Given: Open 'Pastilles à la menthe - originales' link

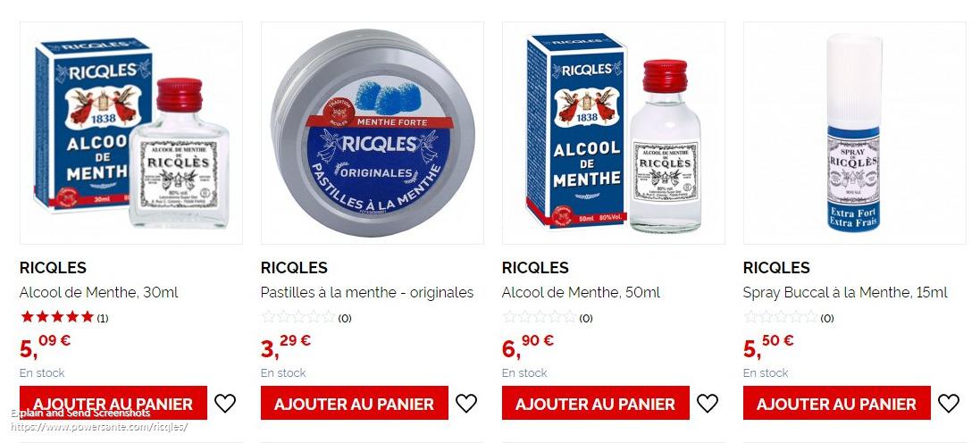Looking at the screenshot, I should (x=367, y=292).
